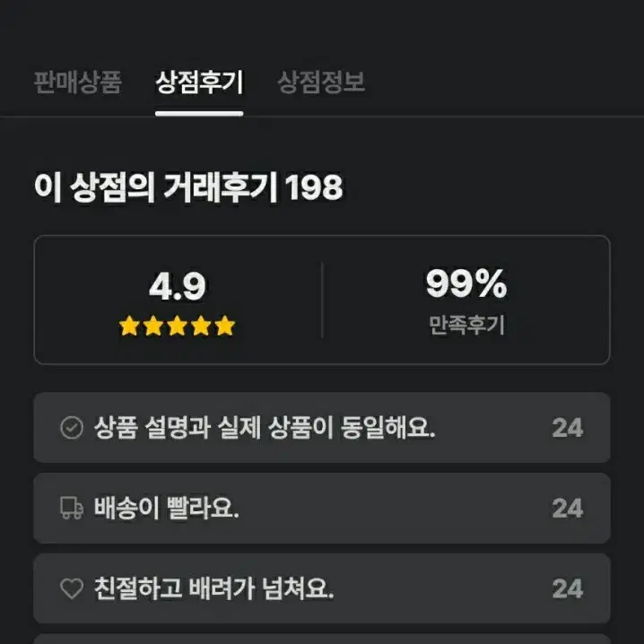Click the second yellow star
644x644 pixels.
[x=153, y=326]
